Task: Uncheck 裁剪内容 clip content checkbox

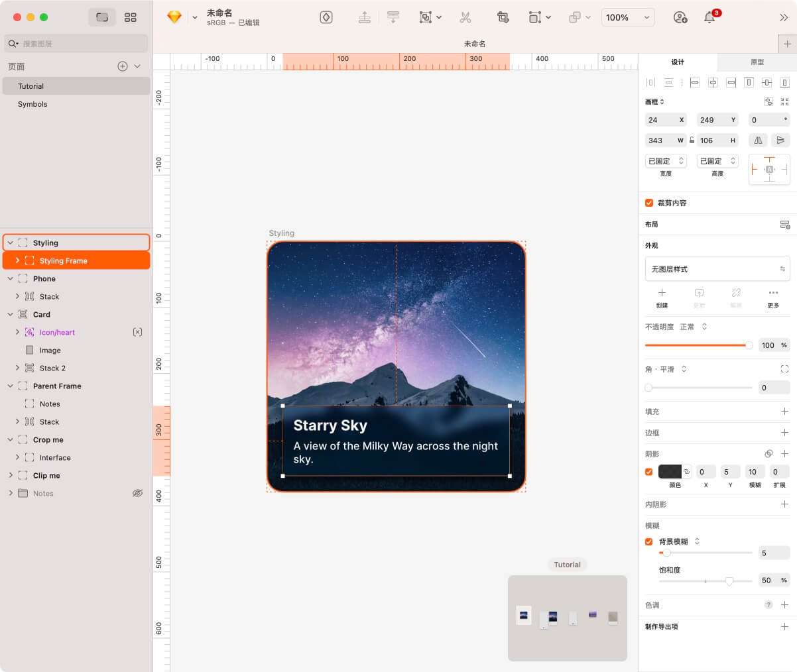Action: pos(649,203)
